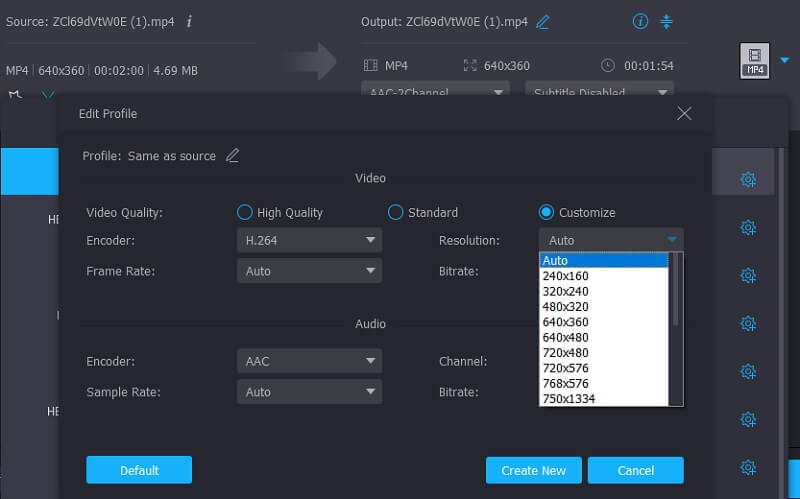Viewport: 800px width, 499px height.
Task: Open the audio Sample Rate dropdown
Action: coord(309,392)
